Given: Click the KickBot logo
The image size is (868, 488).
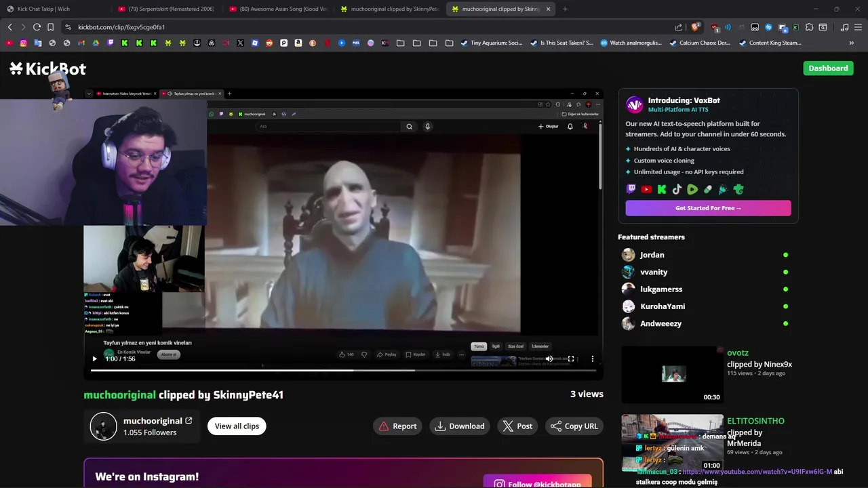Looking at the screenshot, I should coord(47,68).
